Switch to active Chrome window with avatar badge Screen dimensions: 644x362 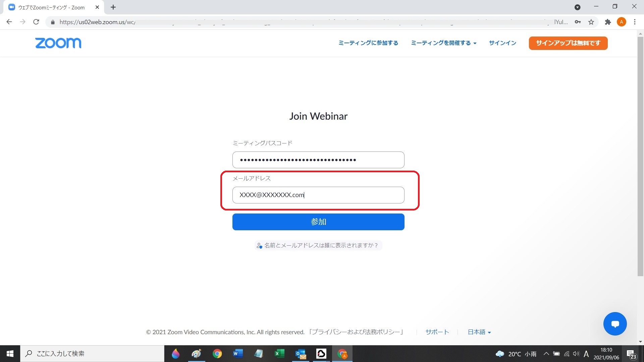click(x=342, y=354)
